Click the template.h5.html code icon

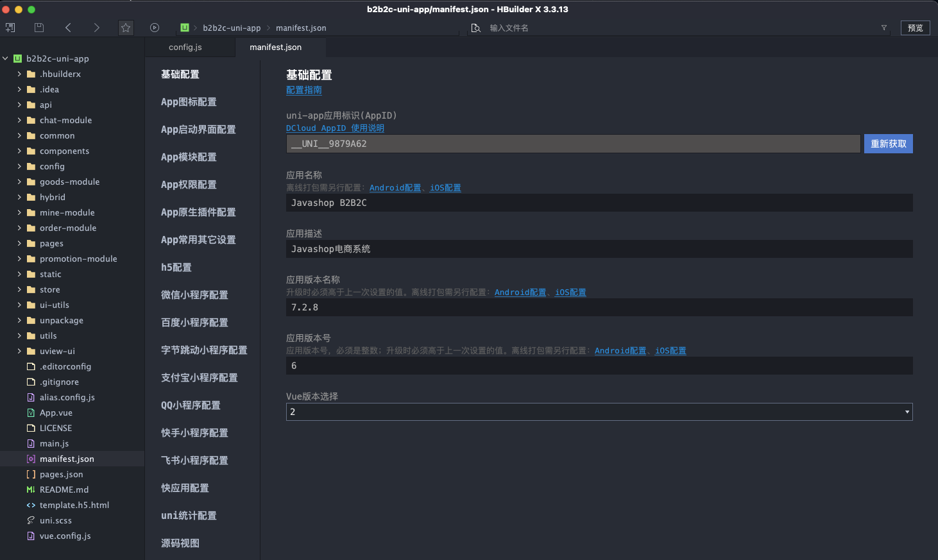point(31,505)
